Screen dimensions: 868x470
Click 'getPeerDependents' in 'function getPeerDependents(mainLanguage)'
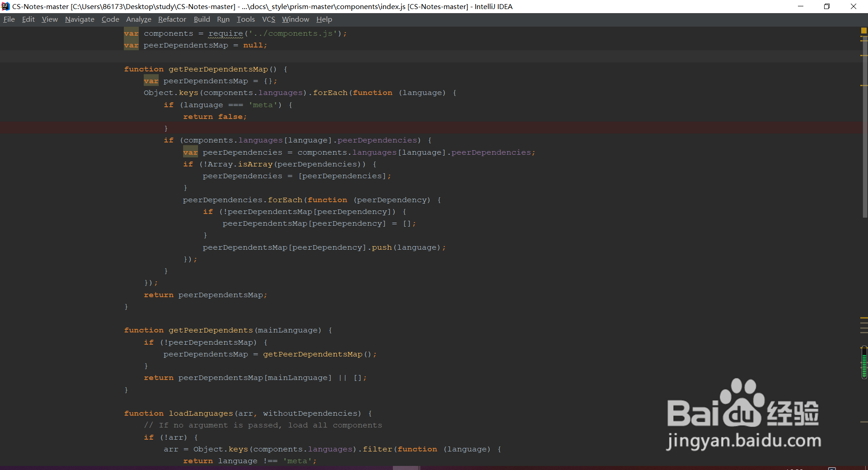click(x=211, y=330)
